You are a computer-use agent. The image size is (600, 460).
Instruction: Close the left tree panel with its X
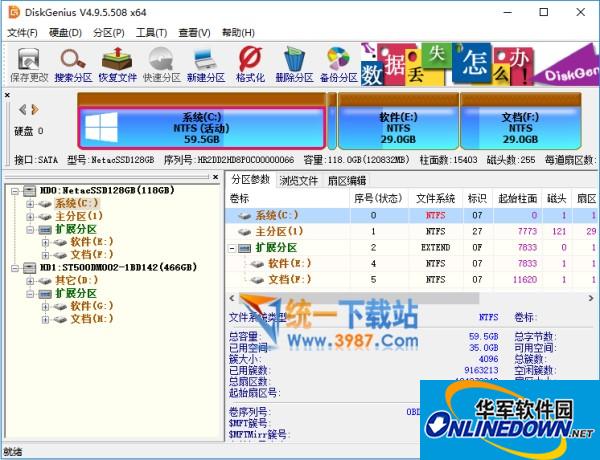(215, 177)
